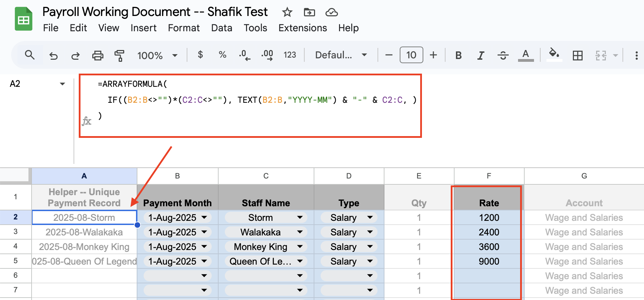Open the Extensions menu
The image size is (644, 300).
coord(303,28)
